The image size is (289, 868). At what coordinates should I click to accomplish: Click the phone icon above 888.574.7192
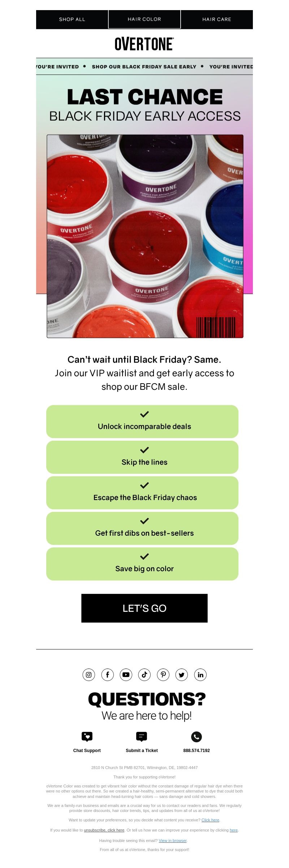click(197, 737)
